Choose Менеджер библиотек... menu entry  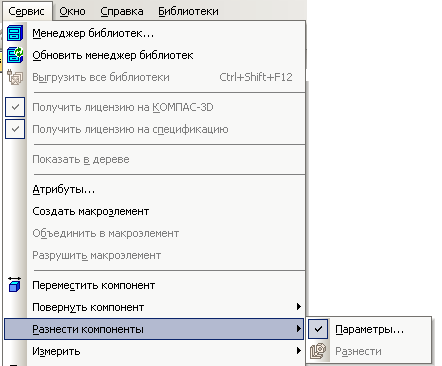(x=154, y=33)
